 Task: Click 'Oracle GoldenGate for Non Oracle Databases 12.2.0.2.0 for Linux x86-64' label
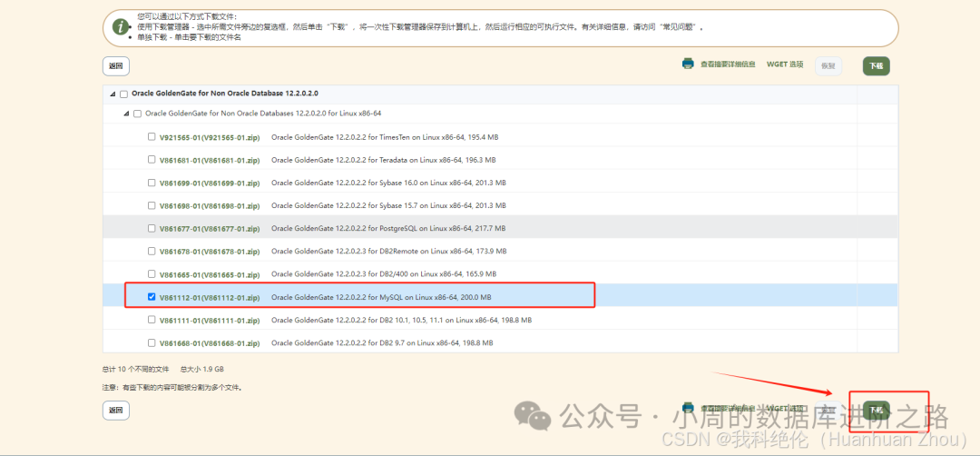pos(263,114)
